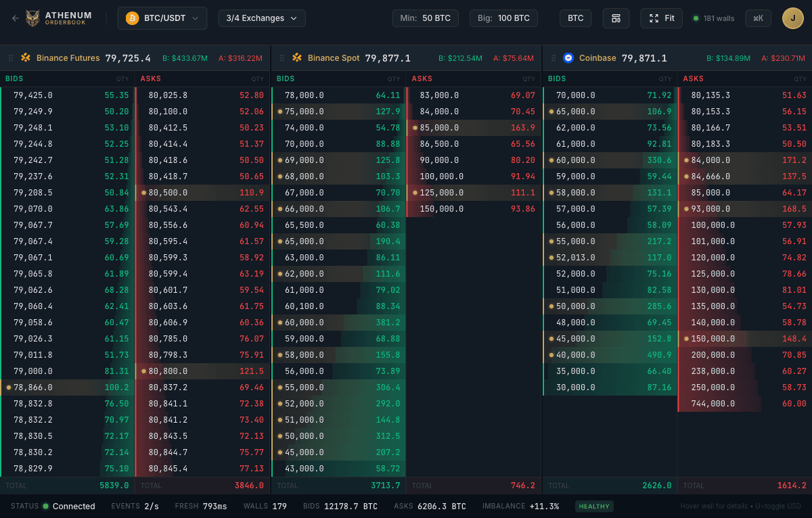Click wall dot beside Coinbase 150,000.0 ask
Viewport: 812px width, 518px height.
point(686,339)
